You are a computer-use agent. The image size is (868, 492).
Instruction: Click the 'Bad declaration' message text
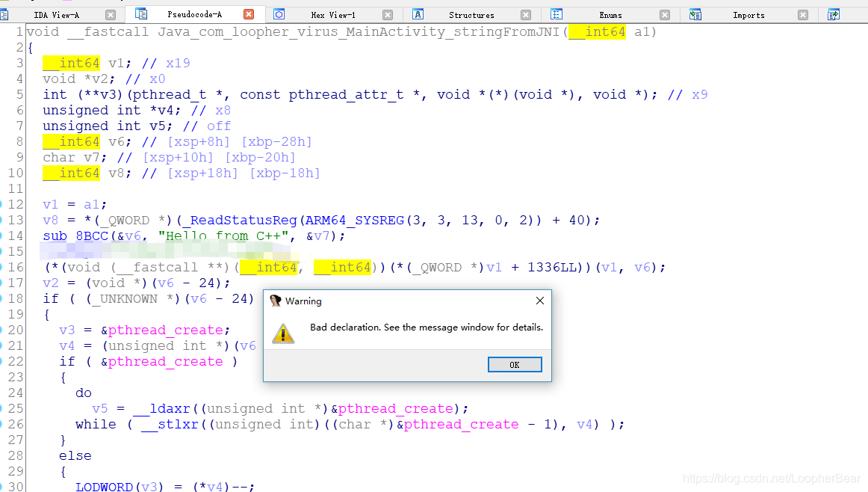click(427, 328)
